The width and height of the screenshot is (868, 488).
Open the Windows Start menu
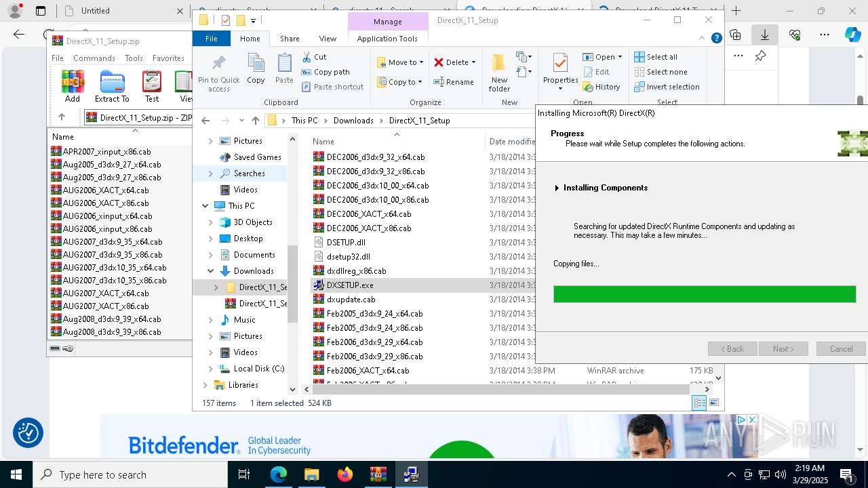(x=16, y=474)
